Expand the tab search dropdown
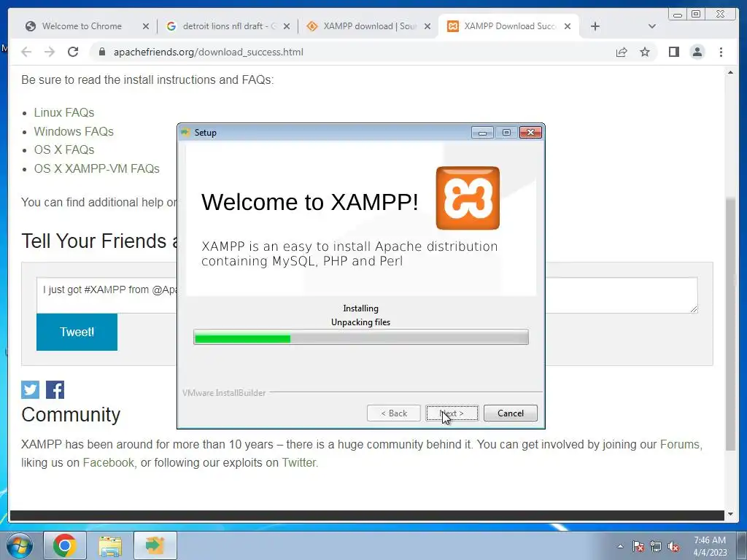The width and height of the screenshot is (747, 560). coord(652,26)
